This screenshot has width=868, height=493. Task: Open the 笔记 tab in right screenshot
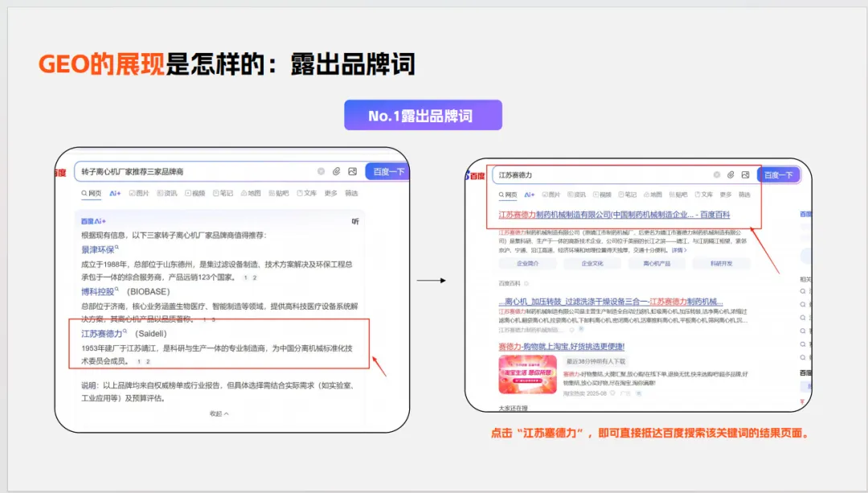coord(628,195)
